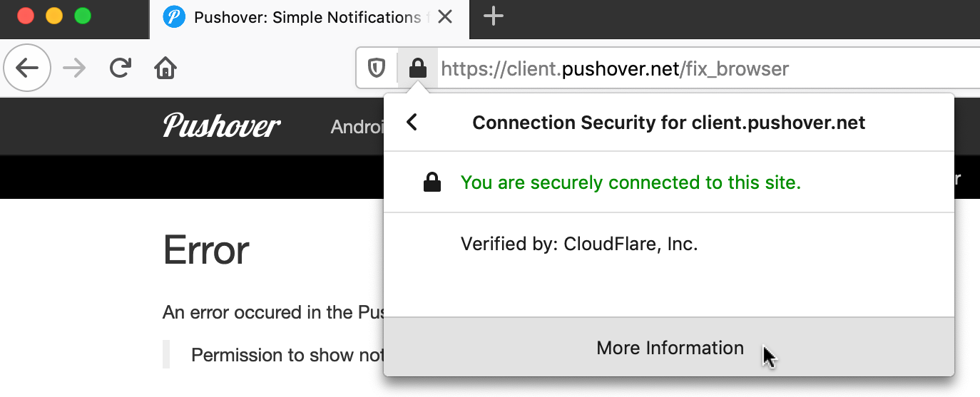
Task: Click the forward navigation arrow
Action: (74, 68)
